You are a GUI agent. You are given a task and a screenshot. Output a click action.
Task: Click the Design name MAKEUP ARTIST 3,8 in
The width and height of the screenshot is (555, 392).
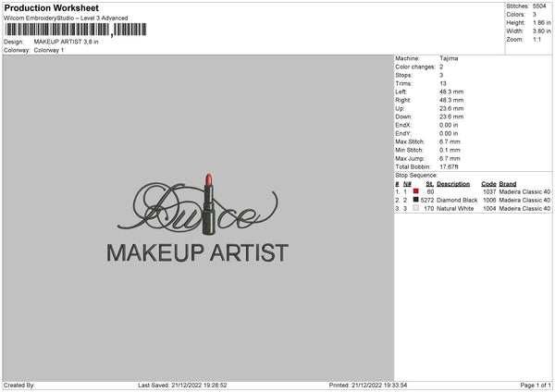(67, 42)
